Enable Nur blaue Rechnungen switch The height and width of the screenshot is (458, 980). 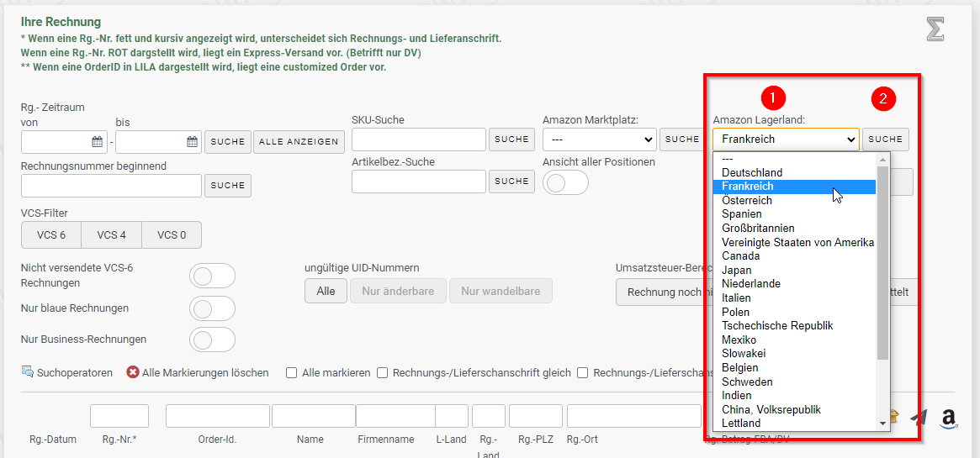point(213,308)
